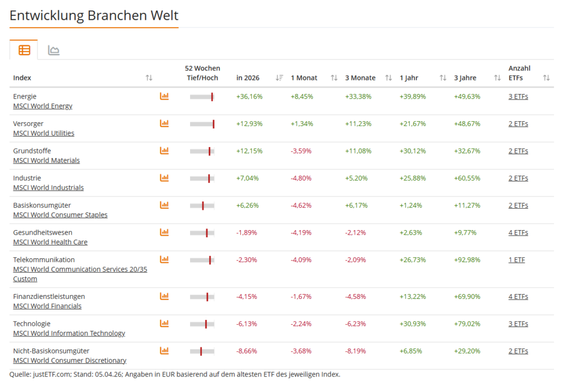The image size is (564, 392).
Task: Click the '1 ETF' link for Telekommunikation
Action: pos(516,259)
